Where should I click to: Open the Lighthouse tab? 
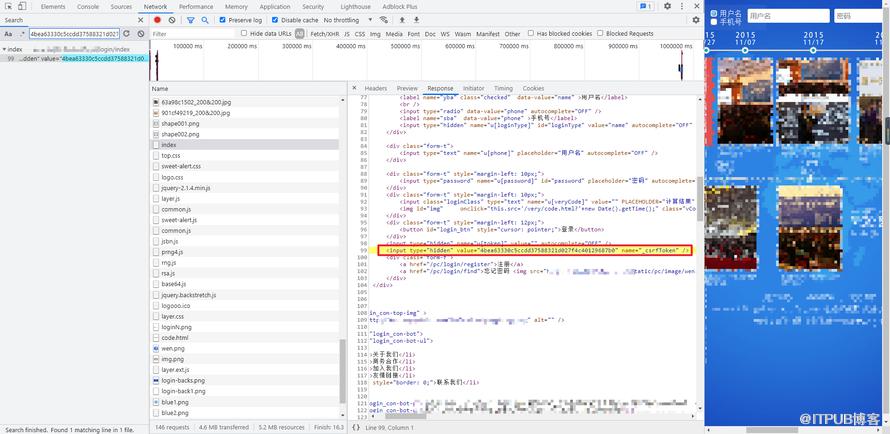pyautogui.click(x=355, y=7)
